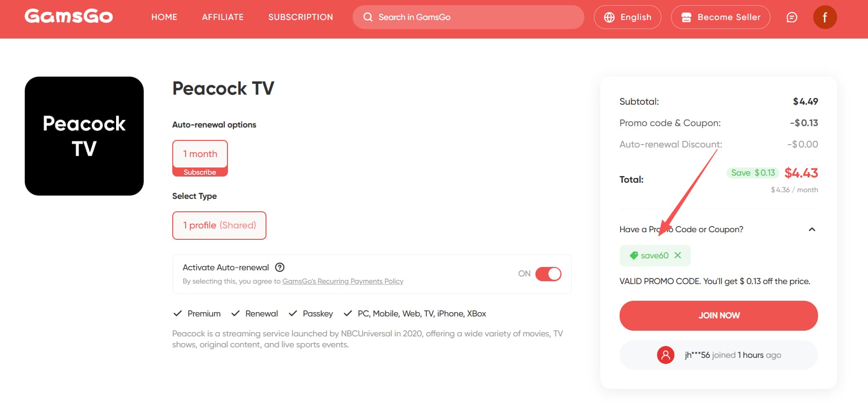
Task: Click the Premium feature checkmark
Action: pyautogui.click(x=178, y=314)
